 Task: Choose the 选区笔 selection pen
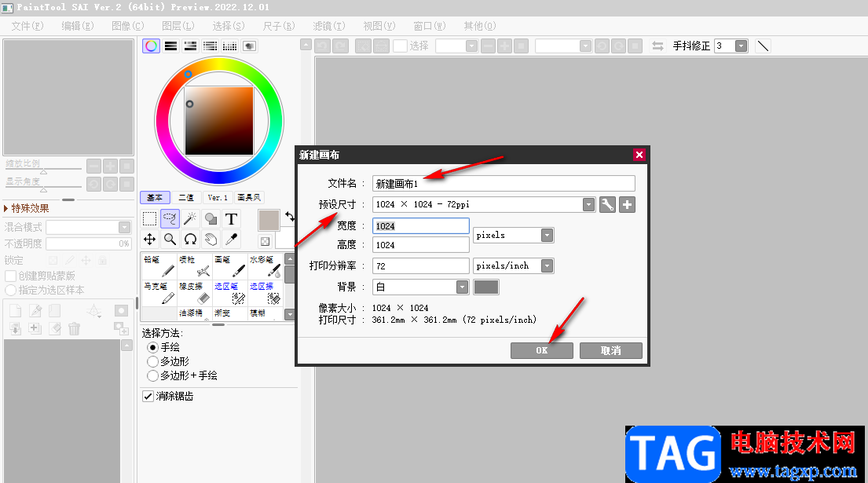[x=229, y=293]
